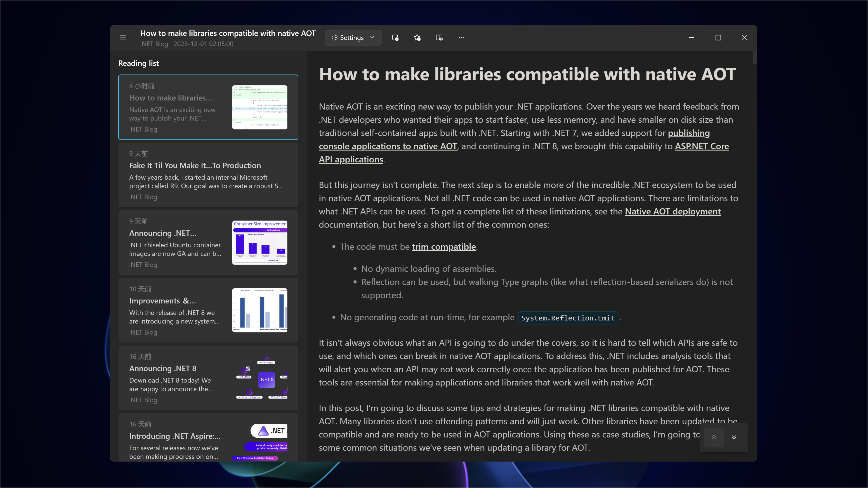Open the Settings dropdown button
This screenshot has height=488, width=868.
(353, 37)
